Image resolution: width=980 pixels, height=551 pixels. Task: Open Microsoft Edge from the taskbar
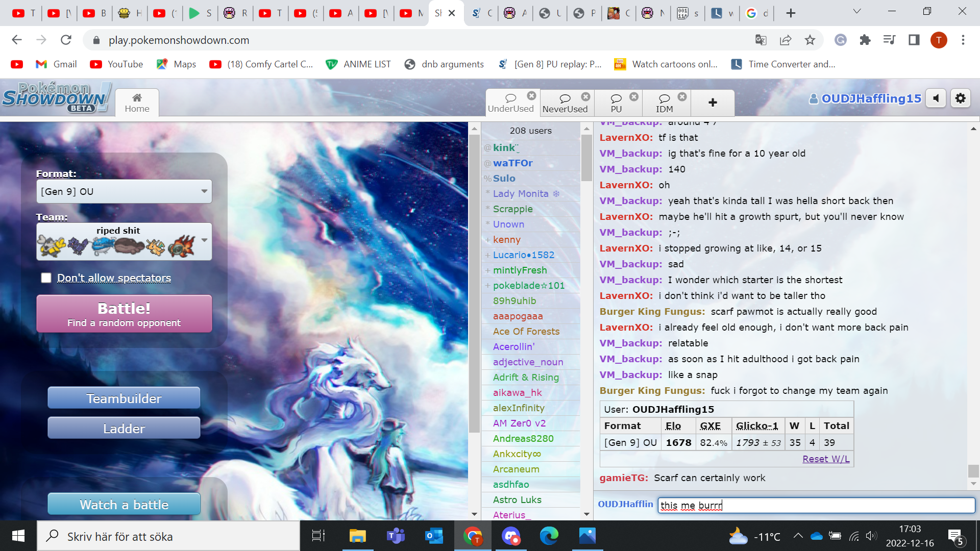(549, 536)
